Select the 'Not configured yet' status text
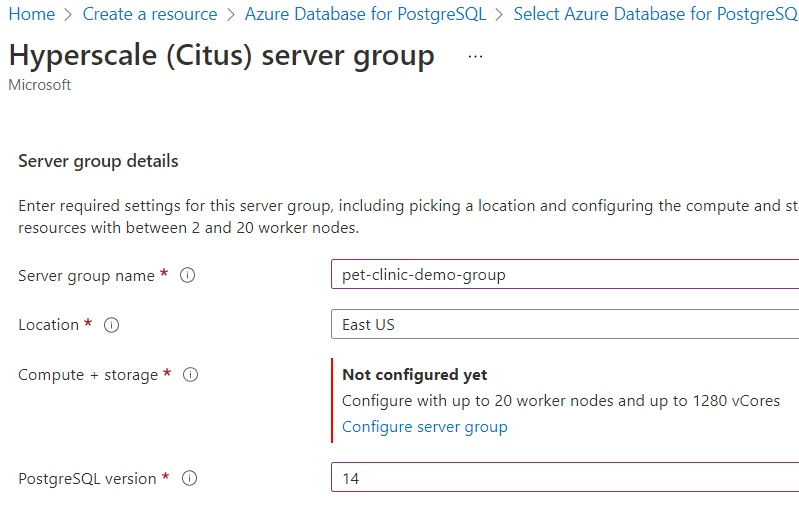 [415, 375]
